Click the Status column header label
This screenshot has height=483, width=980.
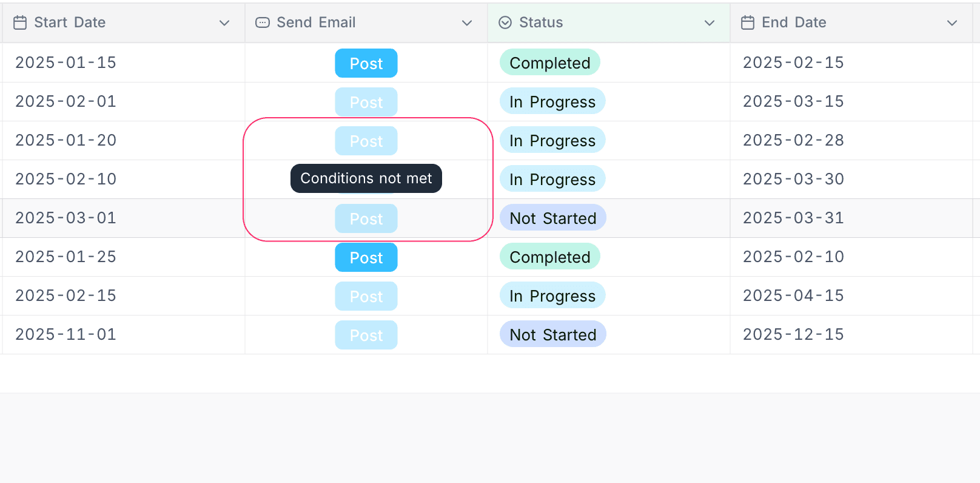(x=541, y=23)
